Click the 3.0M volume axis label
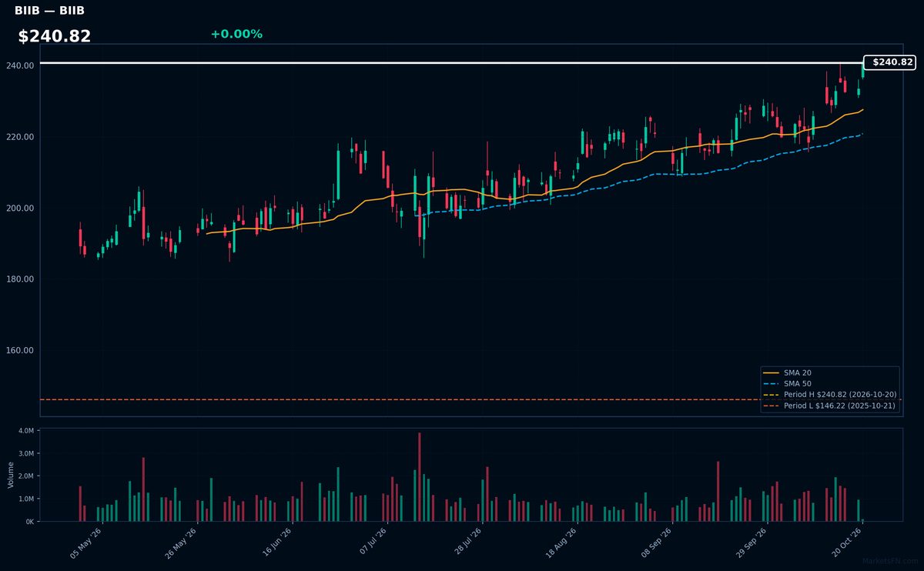924x571 pixels. pos(25,453)
